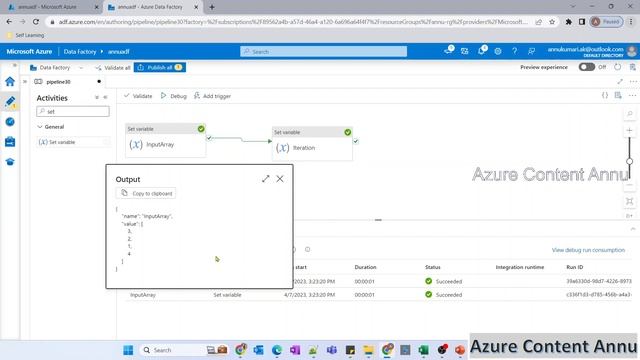Screen dimensions: 640x360
Task: Close the Output dialog
Action: (x=280, y=179)
